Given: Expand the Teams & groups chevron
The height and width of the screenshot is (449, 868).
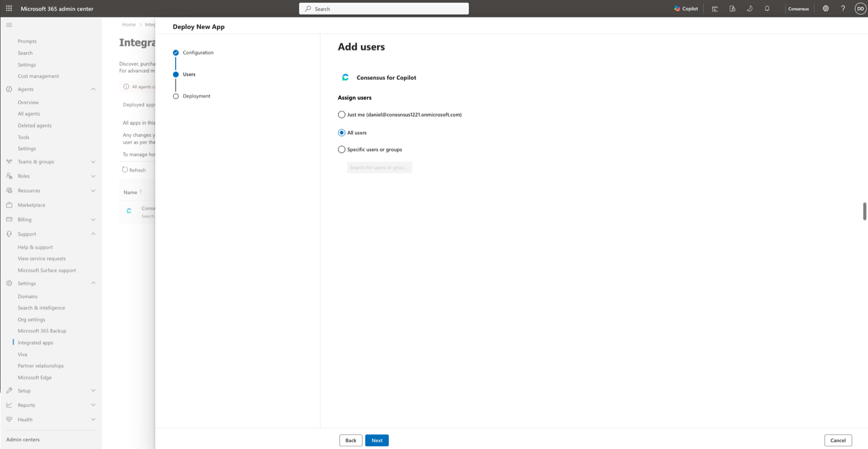Looking at the screenshot, I should [x=93, y=162].
